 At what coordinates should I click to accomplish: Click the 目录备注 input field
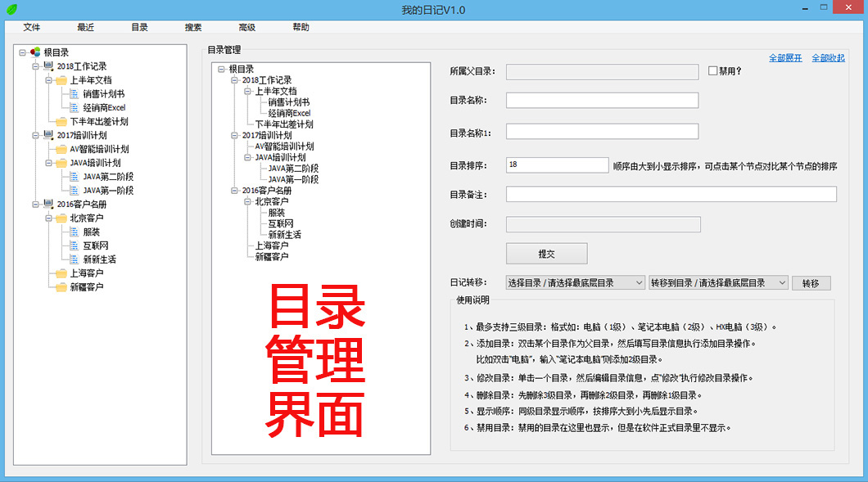point(671,194)
